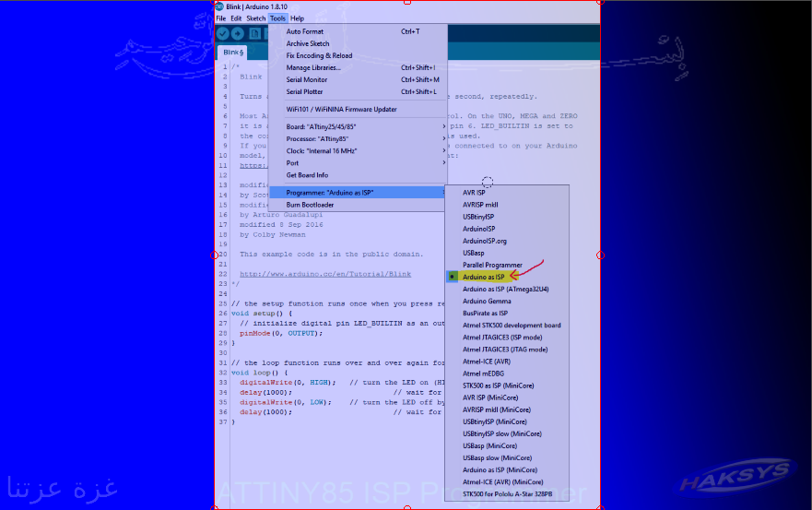Expand the Port submenu
The image size is (812, 510).
coord(358,162)
